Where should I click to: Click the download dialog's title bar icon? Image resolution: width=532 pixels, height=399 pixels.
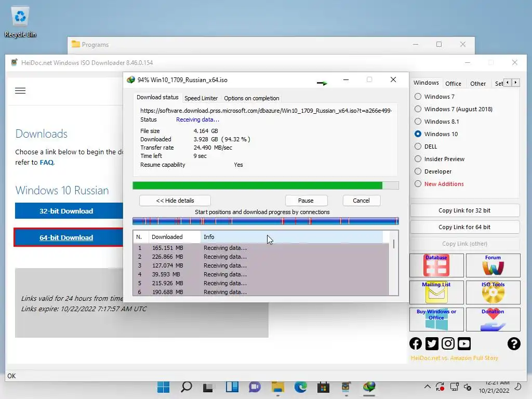[x=130, y=79]
